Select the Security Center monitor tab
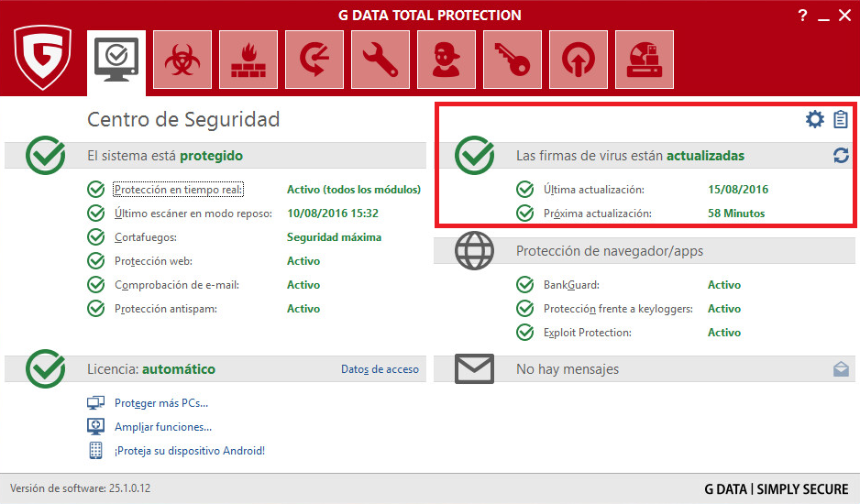860x504 pixels. [x=116, y=61]
